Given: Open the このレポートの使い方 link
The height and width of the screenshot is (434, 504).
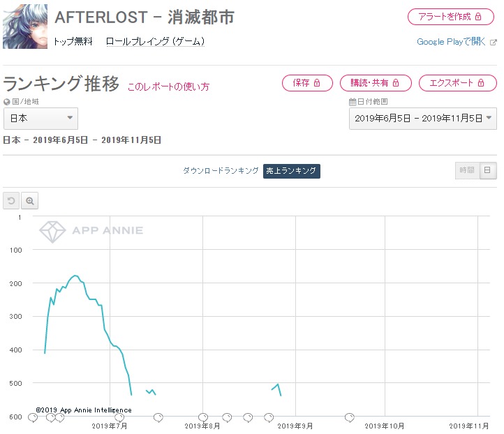Looking at the screenshot, I should [x=168, y=87].
